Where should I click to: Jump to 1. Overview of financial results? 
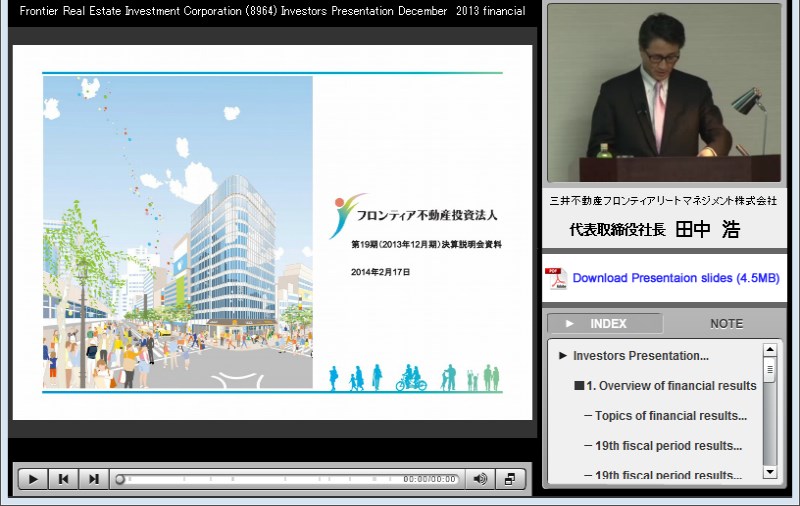pyautogui.click(x=671, y=386)
